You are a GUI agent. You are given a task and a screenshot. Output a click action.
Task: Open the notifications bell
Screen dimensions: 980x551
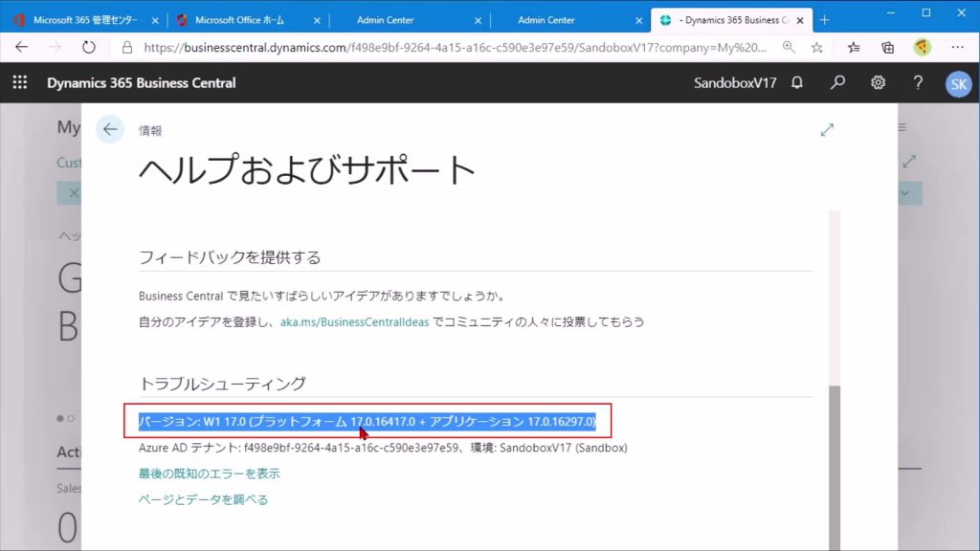tap(797, 82)
